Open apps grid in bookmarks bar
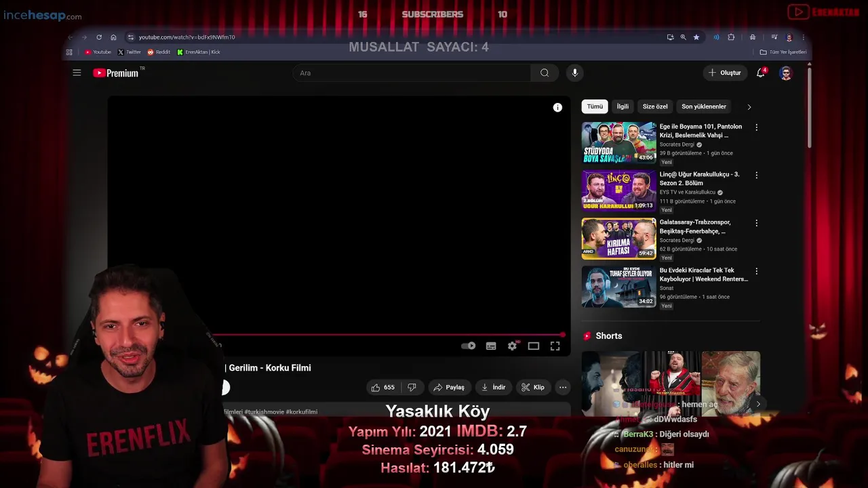 (x=69, y=52)
